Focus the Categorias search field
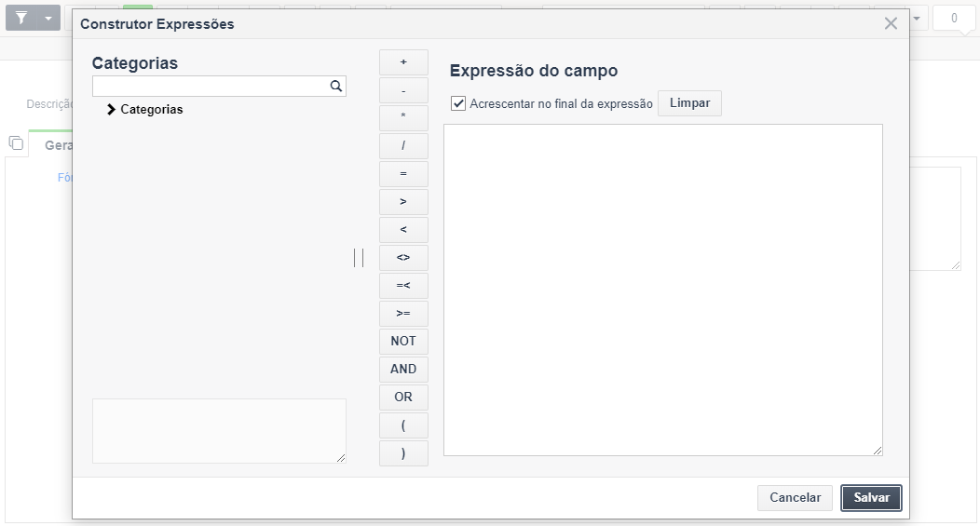 click(x=211, y=87)
